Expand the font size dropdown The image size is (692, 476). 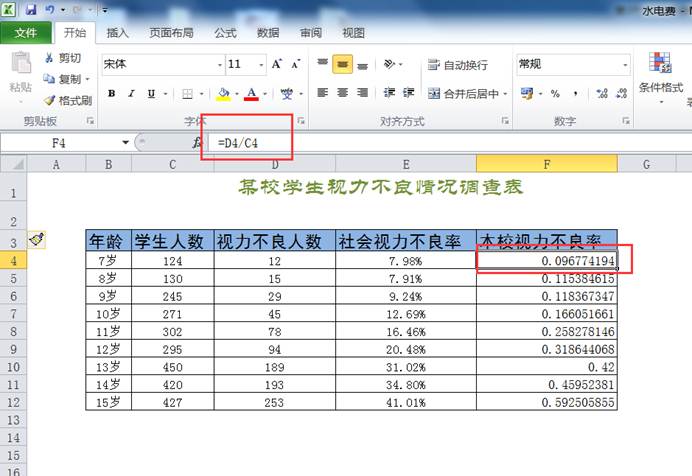[x=263, y=65]
